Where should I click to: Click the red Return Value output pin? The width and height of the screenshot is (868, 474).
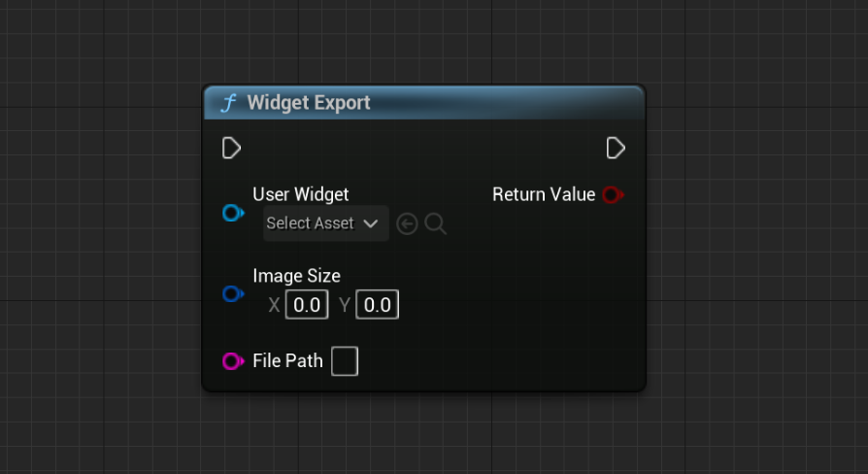tap(612, 194)
